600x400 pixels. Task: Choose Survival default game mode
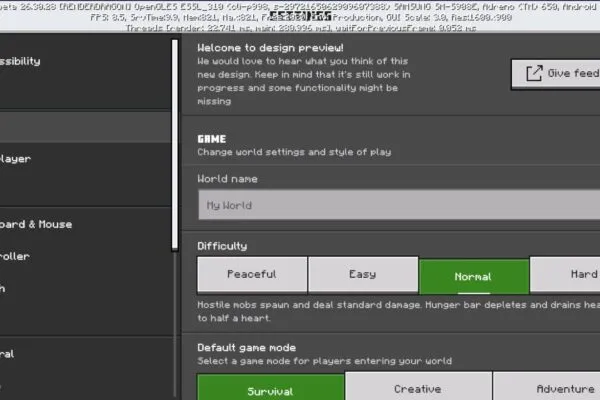(270, 387)
